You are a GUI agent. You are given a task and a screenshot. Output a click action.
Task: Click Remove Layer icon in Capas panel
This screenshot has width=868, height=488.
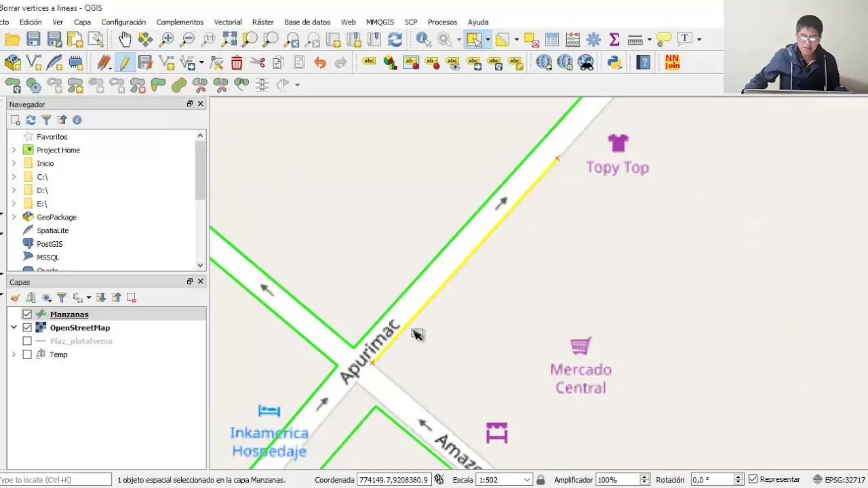point(132,298)
